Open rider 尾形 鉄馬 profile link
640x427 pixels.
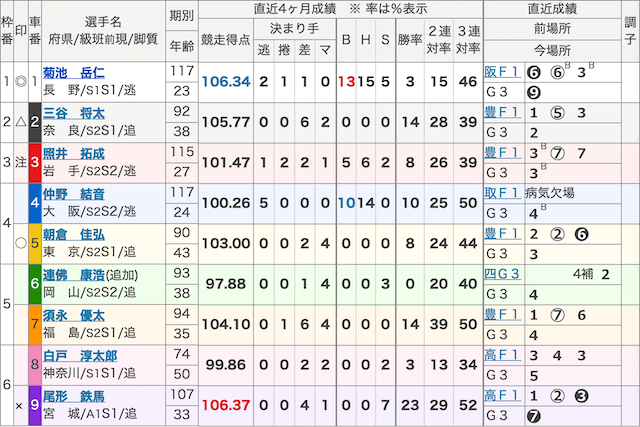coord(73,396)
